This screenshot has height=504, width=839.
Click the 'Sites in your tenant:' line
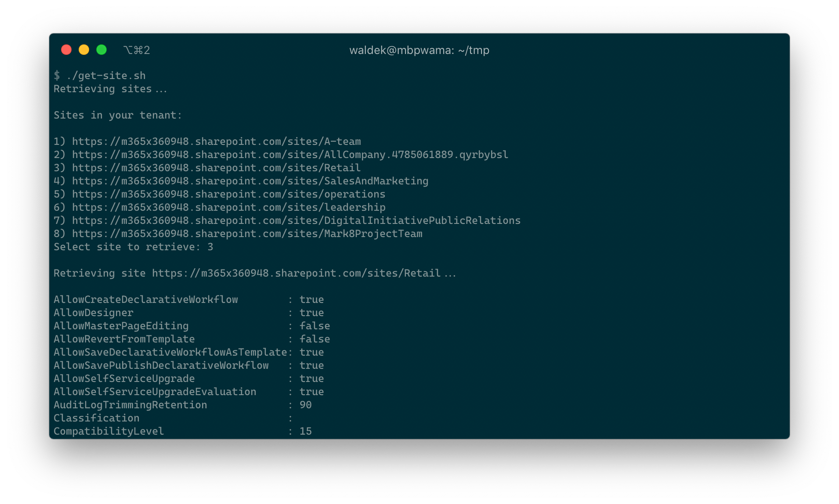pyautogui.click(x=118, y=115)
